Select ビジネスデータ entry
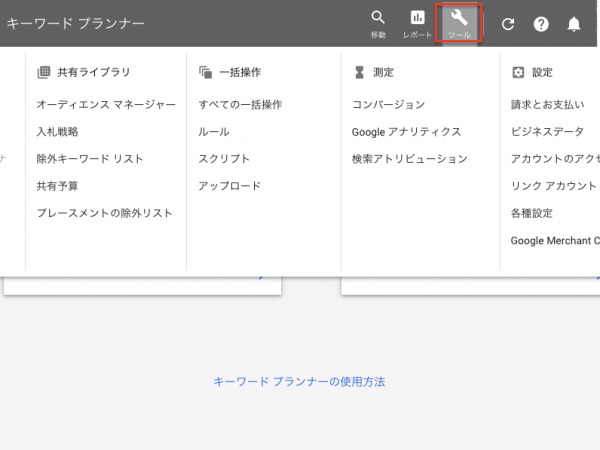Viewport: 600px width, 450px height. pos(548,132)
